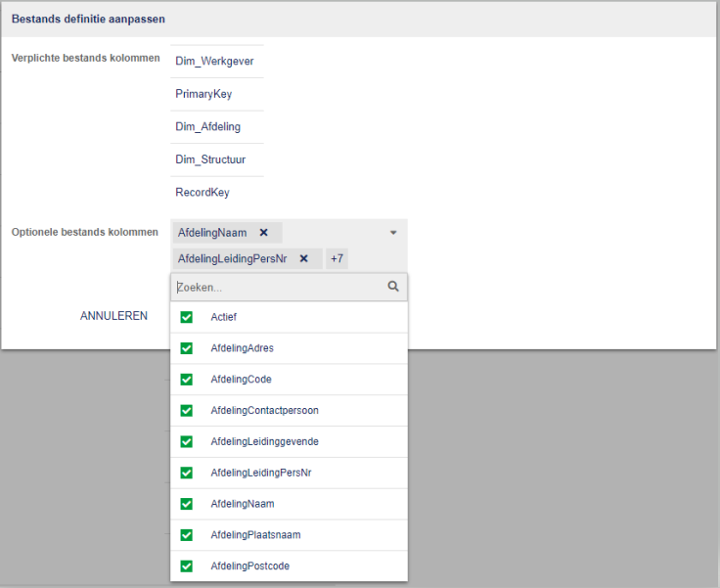The image size is (720, 588).
Task: Click the ANNULEREN button
Action: coord(113,316)
